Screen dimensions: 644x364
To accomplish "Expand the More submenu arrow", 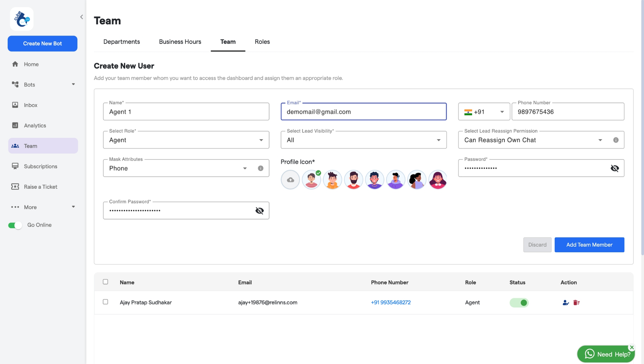I will tap(73, 207).
